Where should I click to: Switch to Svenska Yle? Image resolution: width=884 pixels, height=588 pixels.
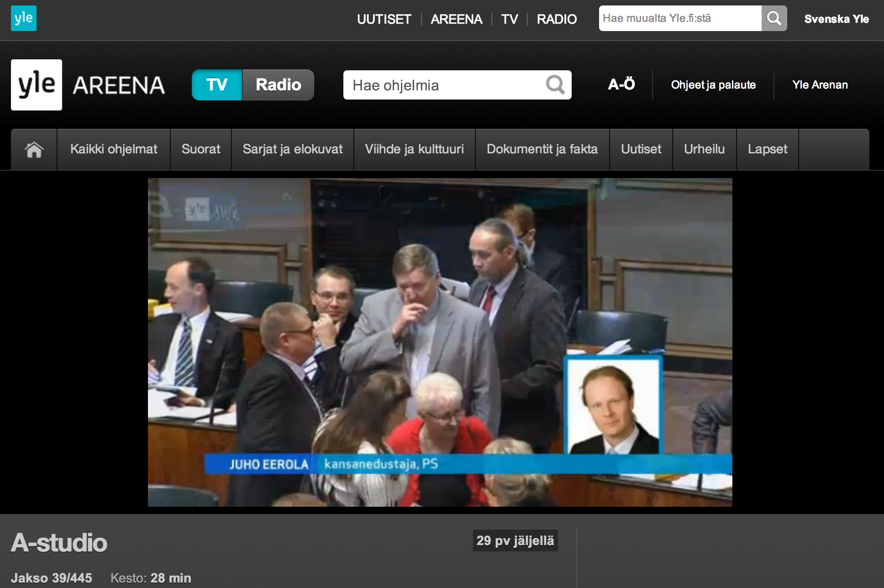pos(837,19)
